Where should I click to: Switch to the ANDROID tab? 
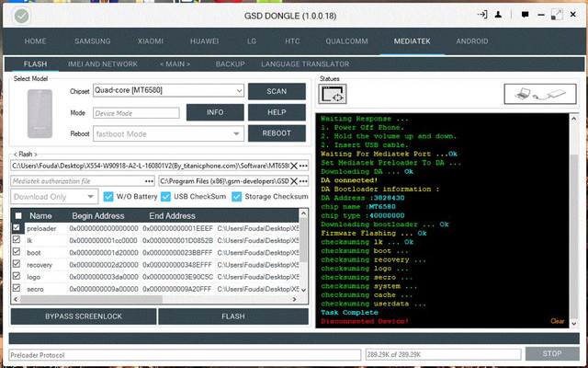[472, 41]
